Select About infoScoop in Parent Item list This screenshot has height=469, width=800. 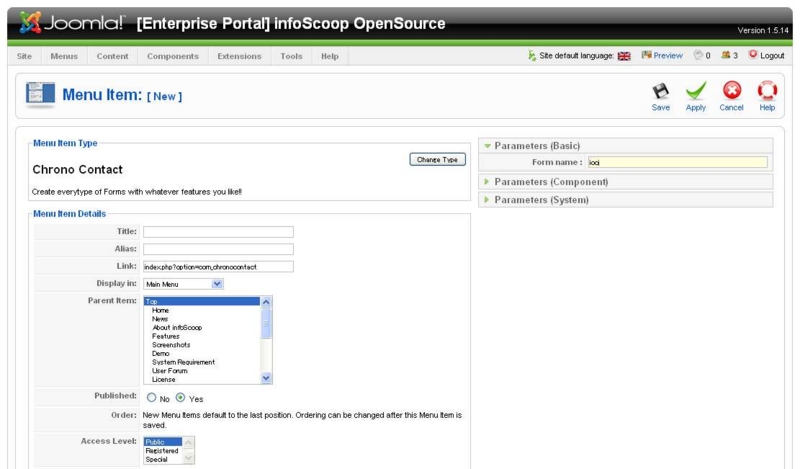[x=202, y=328]
